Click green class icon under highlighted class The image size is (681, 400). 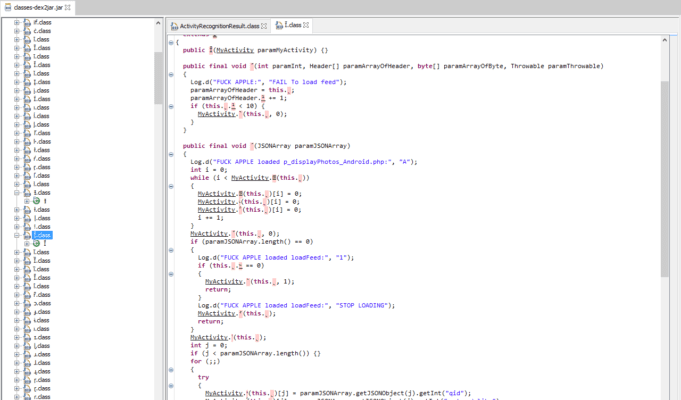click(x=36, y=244)
